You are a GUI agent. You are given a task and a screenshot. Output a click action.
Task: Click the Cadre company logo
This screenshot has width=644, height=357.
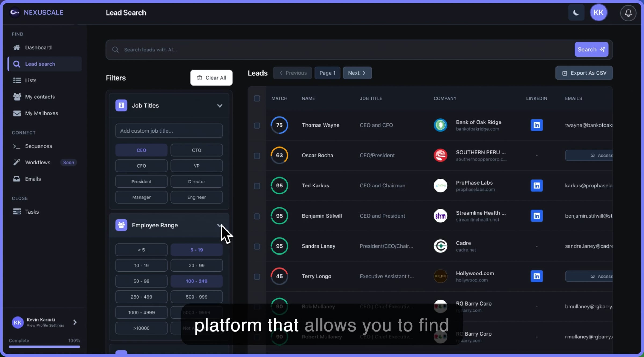pyautogui.click(x=440, y=246)
